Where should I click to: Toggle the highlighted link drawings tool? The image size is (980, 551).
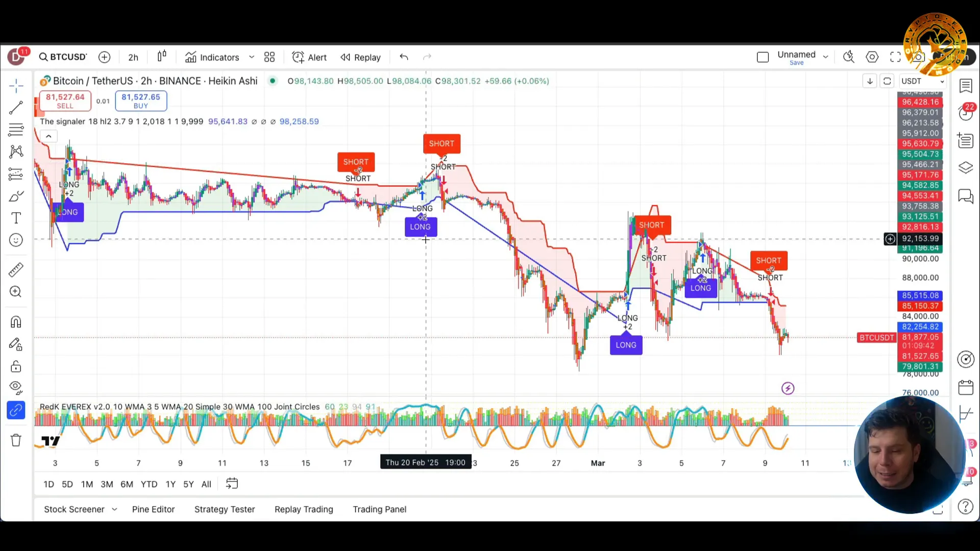pyautogui.click(x=16, y=410)
